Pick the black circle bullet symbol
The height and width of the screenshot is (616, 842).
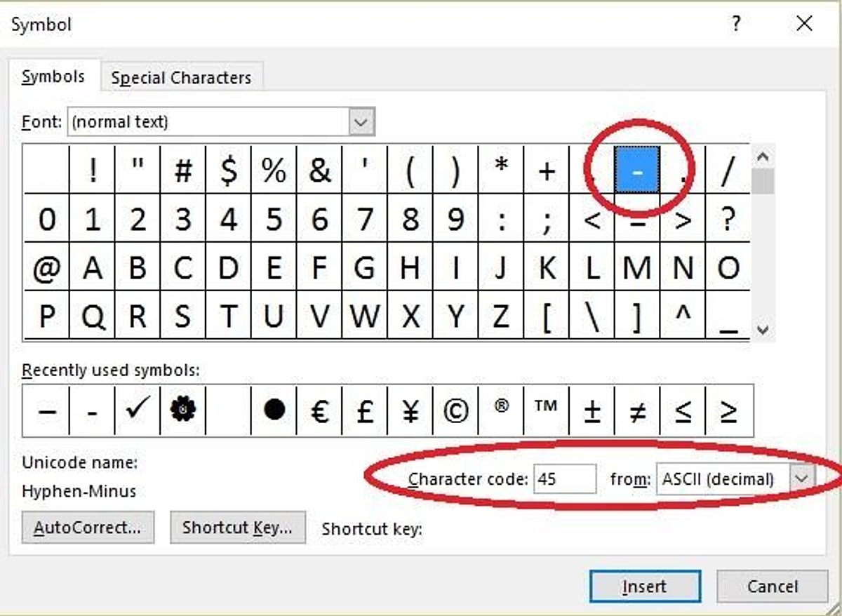pos(274,410)
